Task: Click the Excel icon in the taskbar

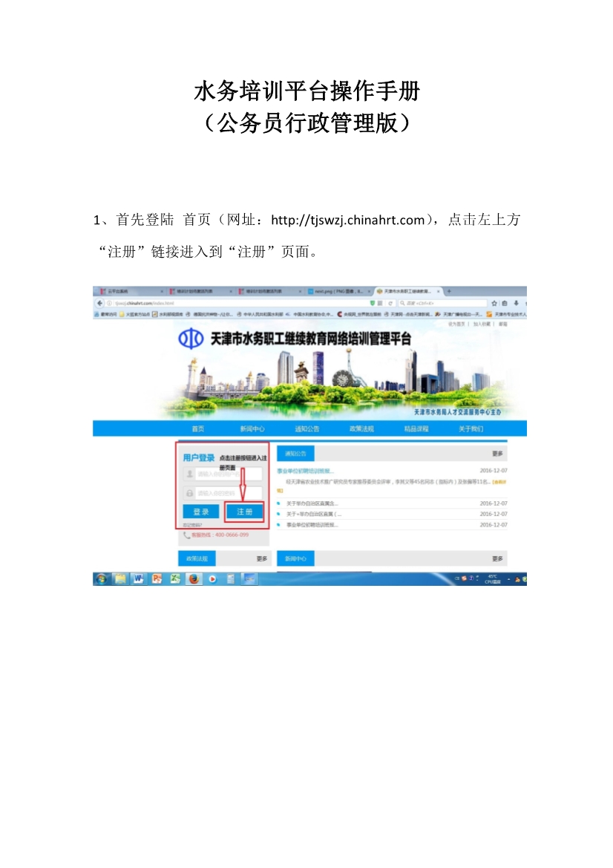Action: [175, 578]
